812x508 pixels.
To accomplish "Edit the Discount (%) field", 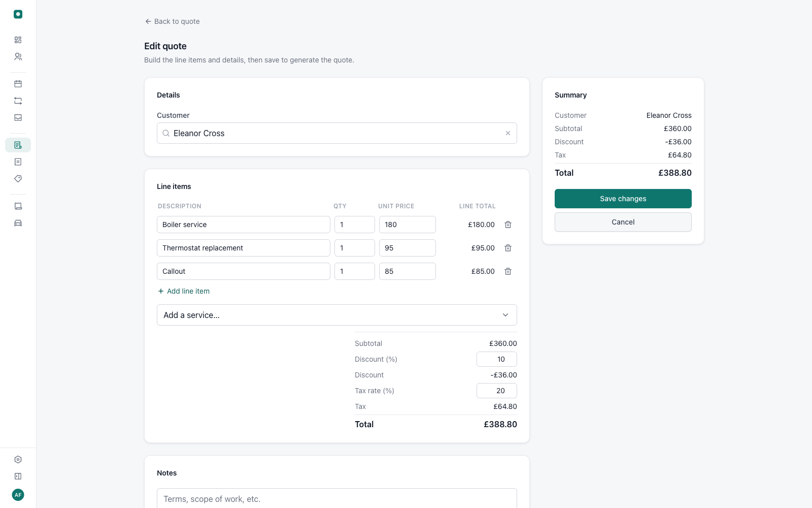I will tap(497, 359).
